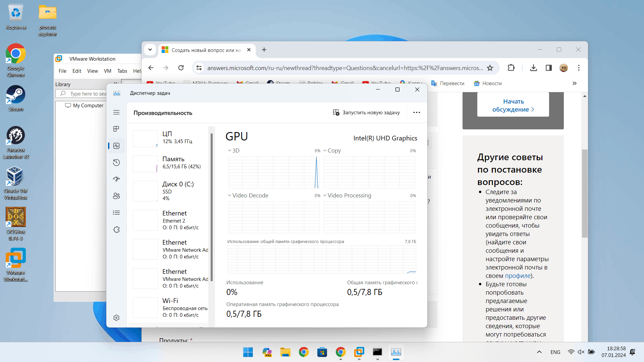644x362 pixels.
Task: Open a new Chrome tab
Action: click(x=264, y=50)
